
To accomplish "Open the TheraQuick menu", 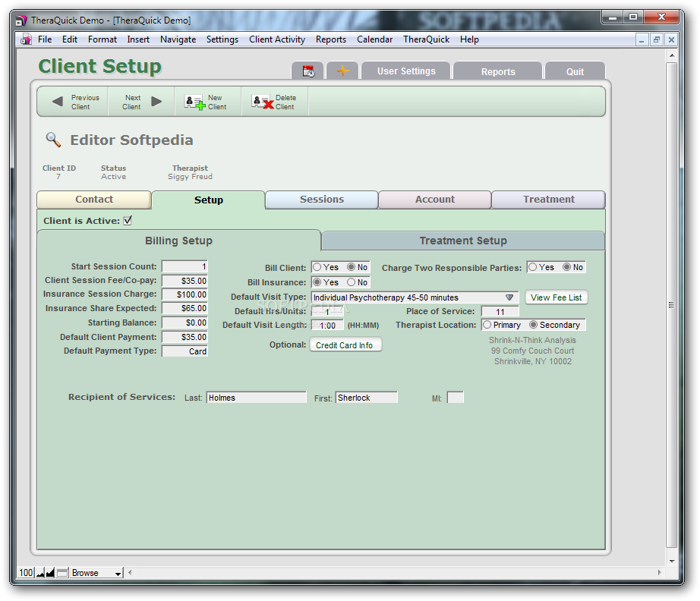I will 427,39.
